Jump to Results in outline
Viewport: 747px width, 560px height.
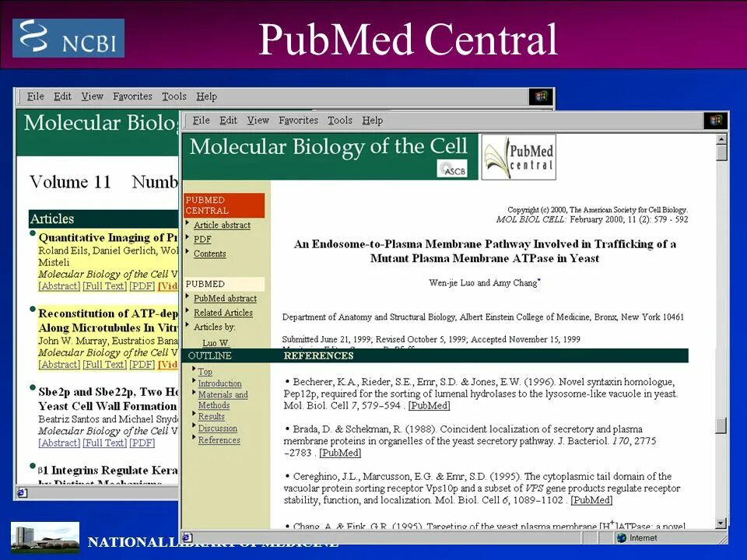[211, 416]
